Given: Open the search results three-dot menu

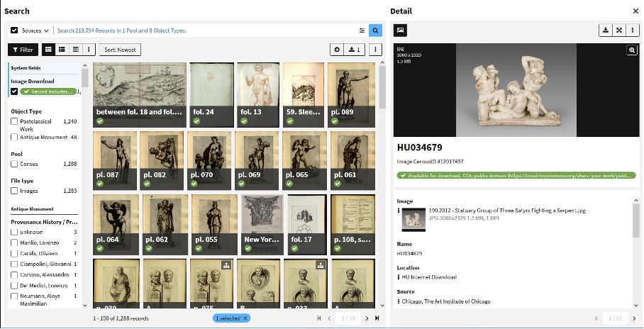Looking at the screenshot, I should point(376,50).
